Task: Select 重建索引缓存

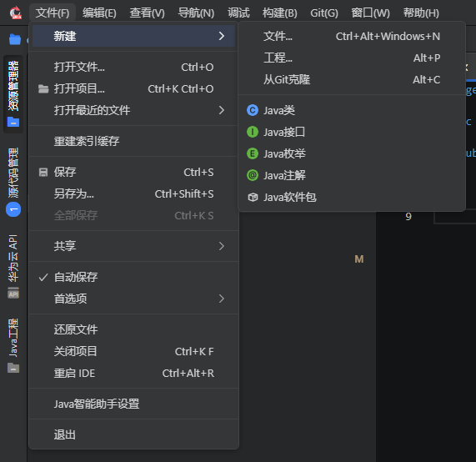Action: [134, 141]
